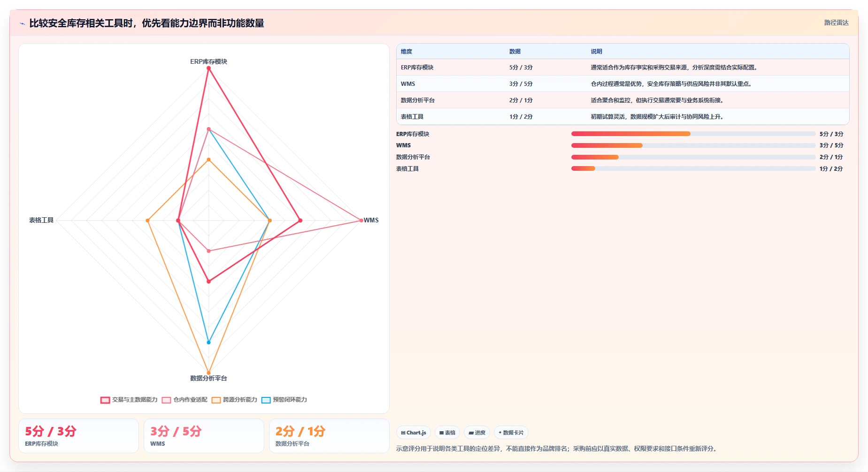Click the orange data point toward 表格工具

tap(148, 221)
